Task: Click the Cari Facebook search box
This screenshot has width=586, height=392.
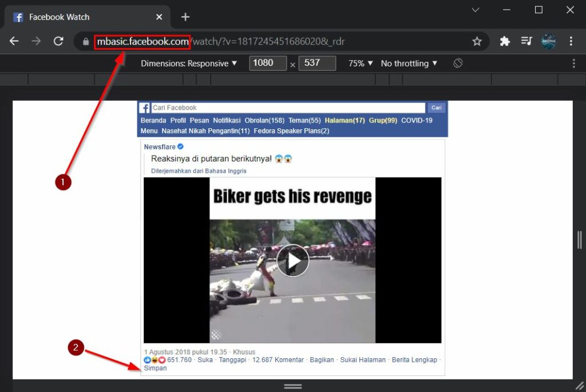Action: pyautogui.click(x=288, y=108)
